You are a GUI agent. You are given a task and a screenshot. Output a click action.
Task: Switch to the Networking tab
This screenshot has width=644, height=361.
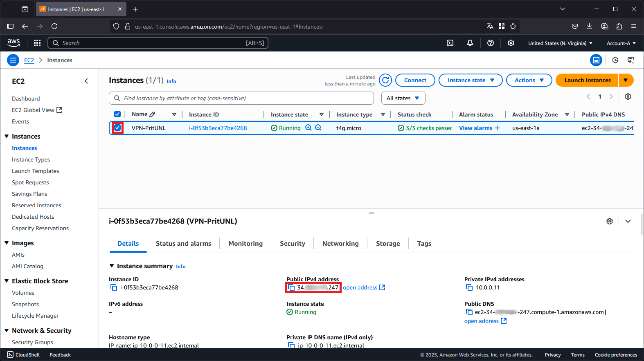pos(340,244)
